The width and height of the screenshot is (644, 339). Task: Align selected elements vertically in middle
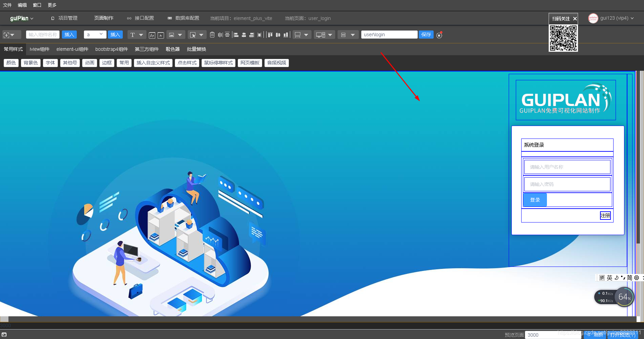point(278,35)
